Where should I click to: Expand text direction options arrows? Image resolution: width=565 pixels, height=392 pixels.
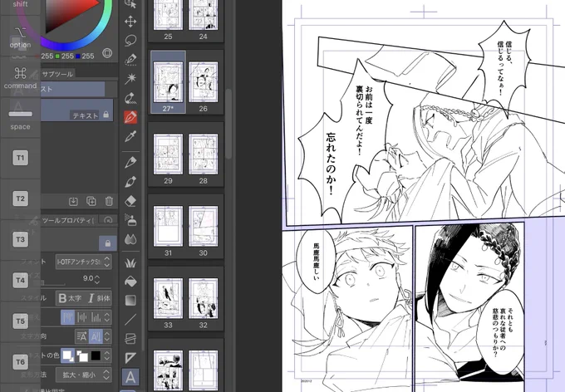point(107,337)
